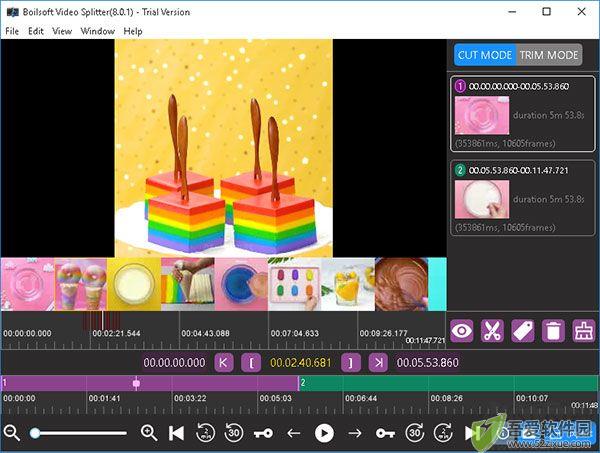This screenshot has width=600, height=453.
Task: Click the green segment 2 bar on timeline
Action: (x=449, y=383)
